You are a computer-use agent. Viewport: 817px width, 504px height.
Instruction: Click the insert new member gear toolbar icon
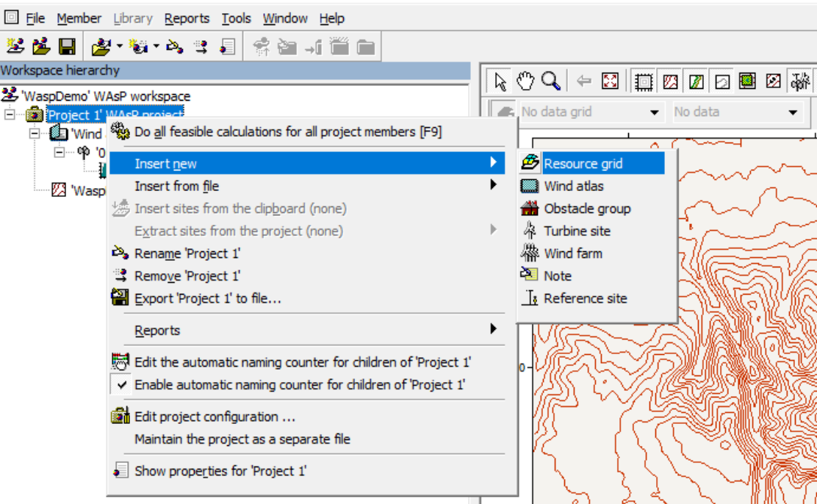(x=139, y=46)
